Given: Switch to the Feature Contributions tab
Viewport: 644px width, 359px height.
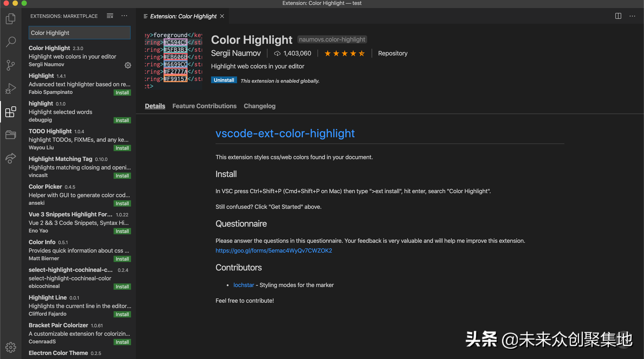Looking at the screenshot, I should point(204,106).
